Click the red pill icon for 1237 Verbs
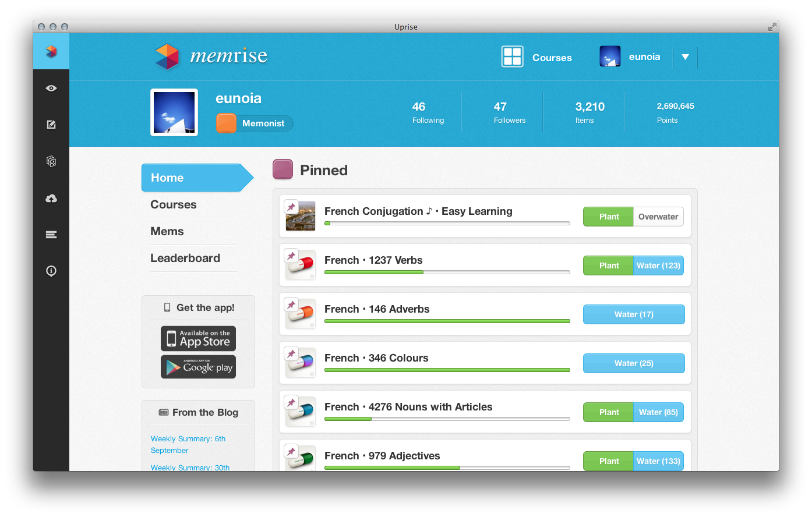Viewport: 812px width, 517px height. 302,266
